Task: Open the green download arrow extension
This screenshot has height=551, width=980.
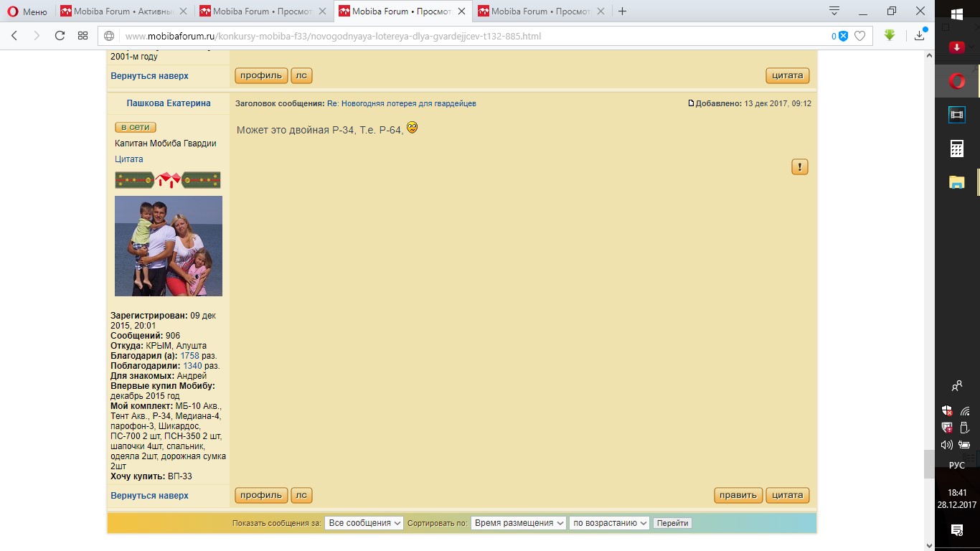Action: 890,35
